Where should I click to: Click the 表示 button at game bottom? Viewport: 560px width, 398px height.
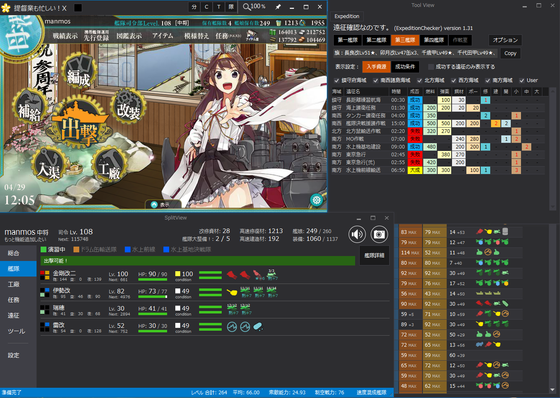[x=162, y=205]
